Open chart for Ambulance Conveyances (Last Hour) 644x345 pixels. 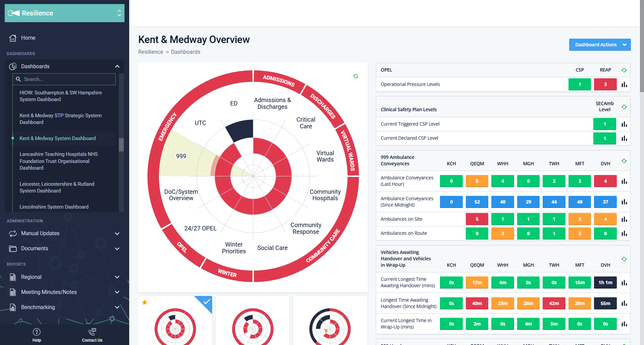(624, 181)
